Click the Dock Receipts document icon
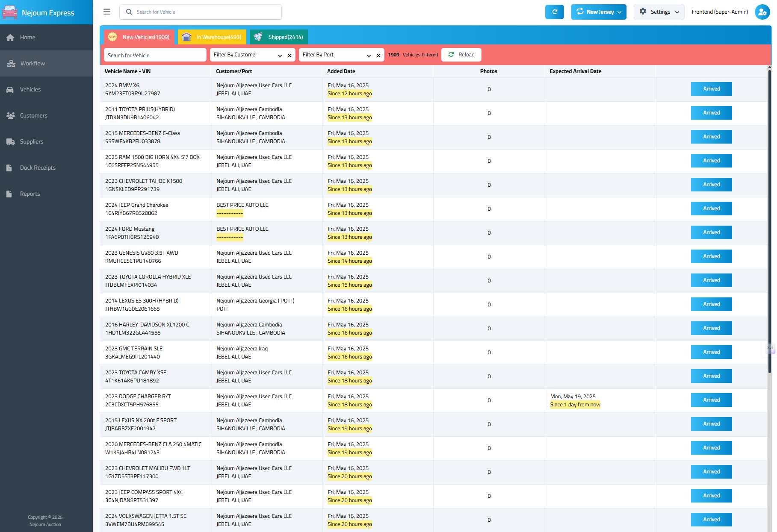 point(9,168)
